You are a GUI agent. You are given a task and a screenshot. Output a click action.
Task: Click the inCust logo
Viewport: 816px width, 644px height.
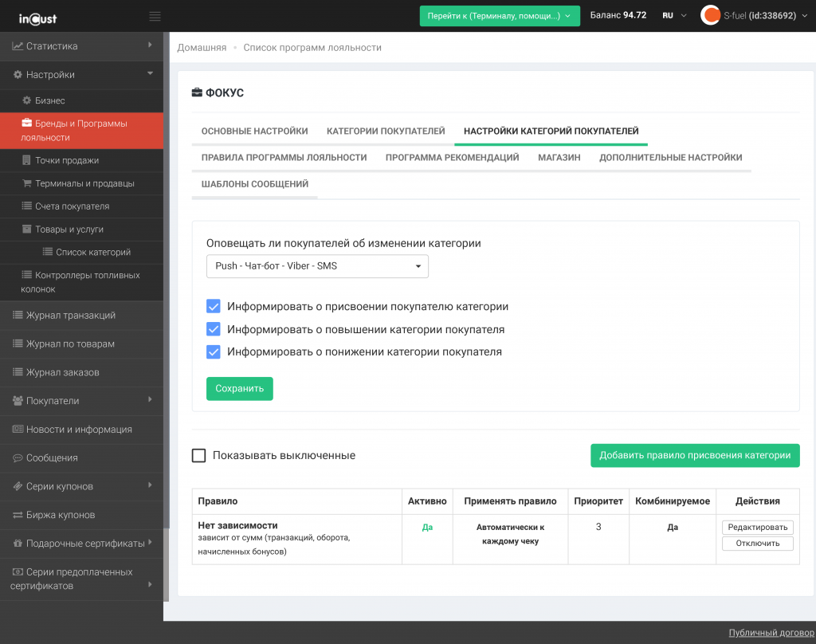pos(37,17)
